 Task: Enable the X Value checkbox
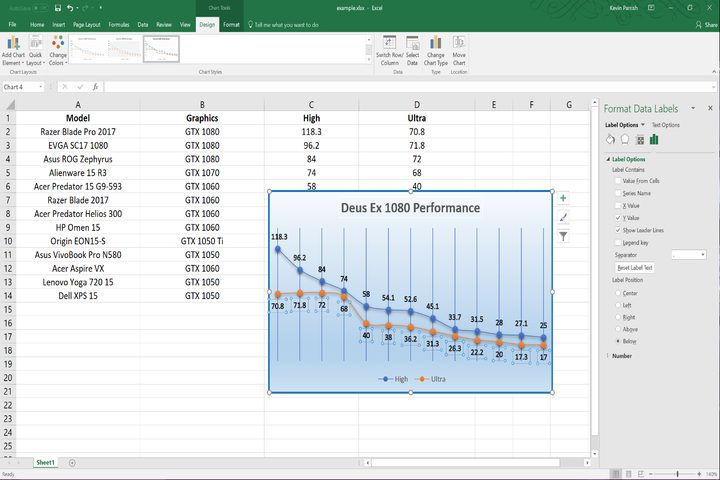click(x=618, y=206)
